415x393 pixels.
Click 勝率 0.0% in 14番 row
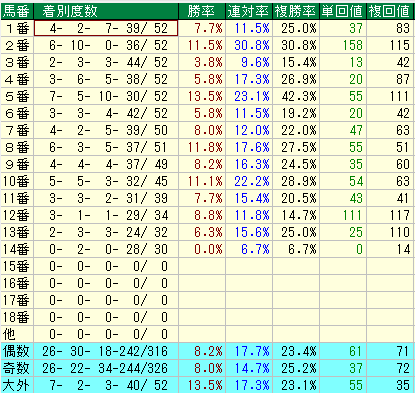[x=202, y=249]
